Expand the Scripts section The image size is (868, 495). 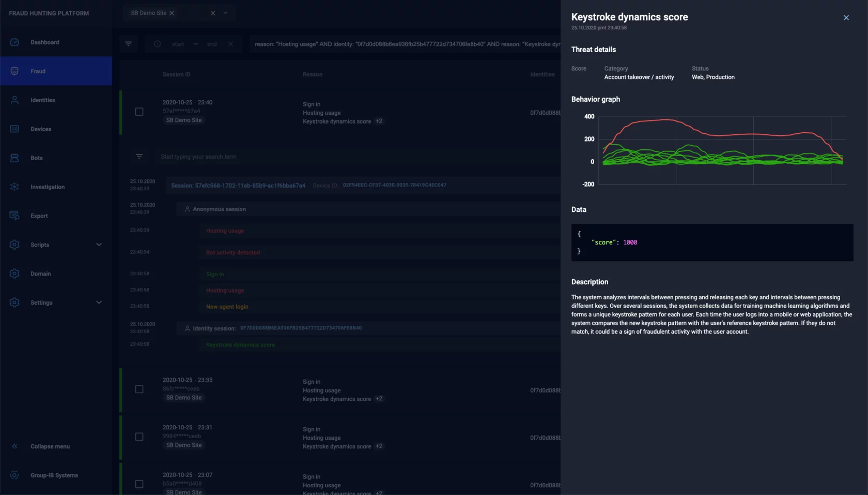99,244
